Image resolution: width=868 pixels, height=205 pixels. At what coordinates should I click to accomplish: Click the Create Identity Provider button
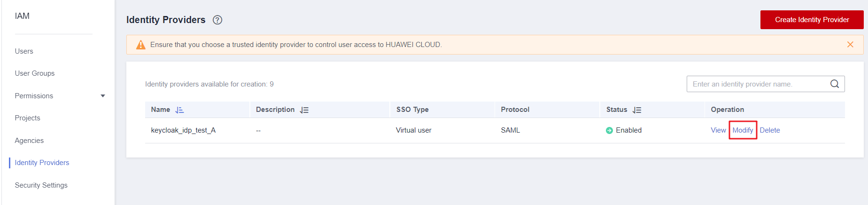[812, 20]
